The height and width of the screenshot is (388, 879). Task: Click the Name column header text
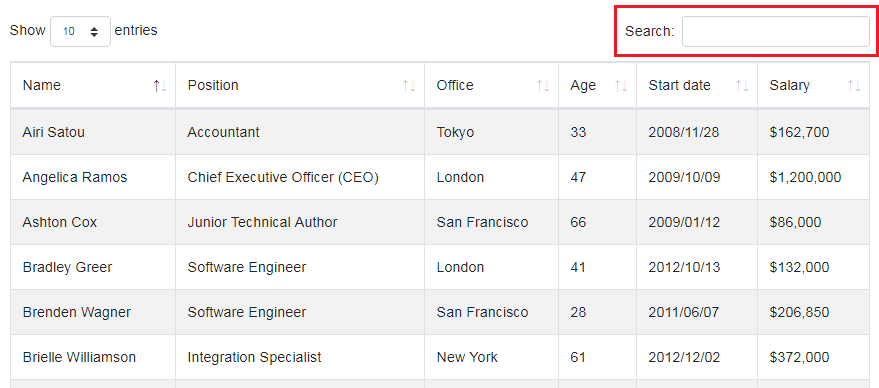click(41, 85)
